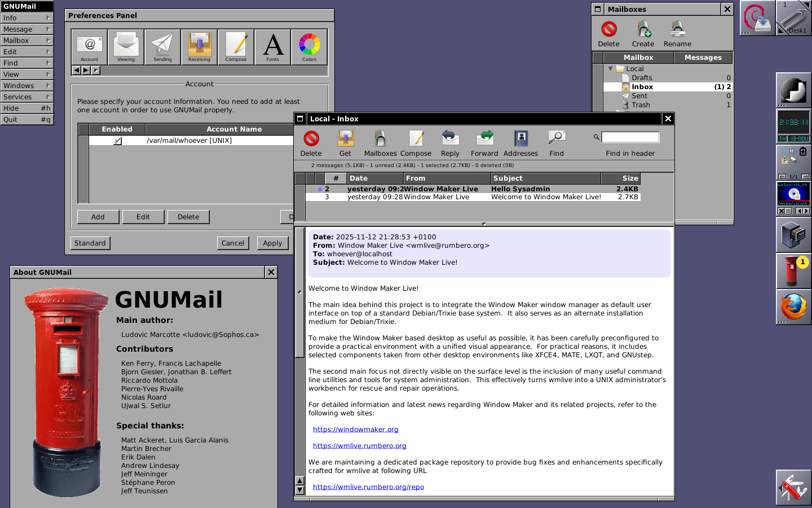Open the https://windowmaker.org link

356,430
